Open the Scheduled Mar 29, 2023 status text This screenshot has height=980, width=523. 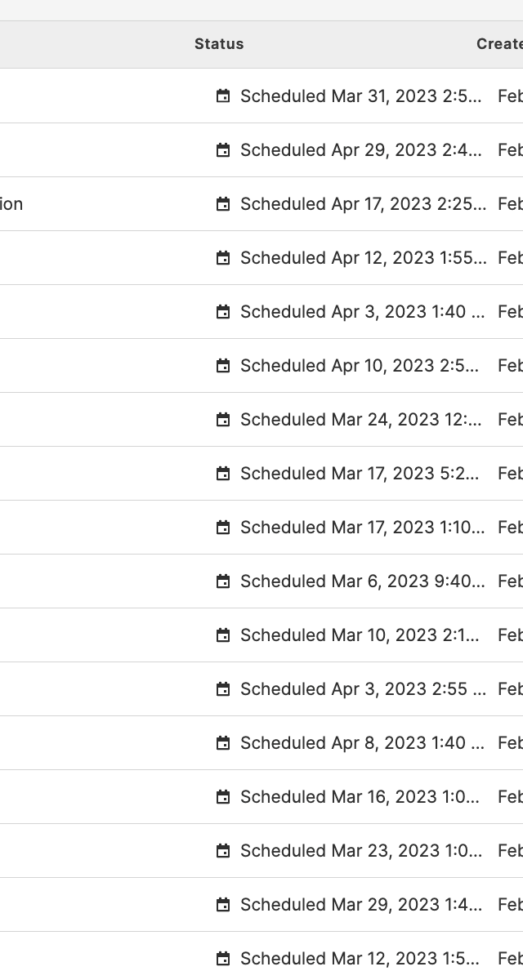point(361,905)
